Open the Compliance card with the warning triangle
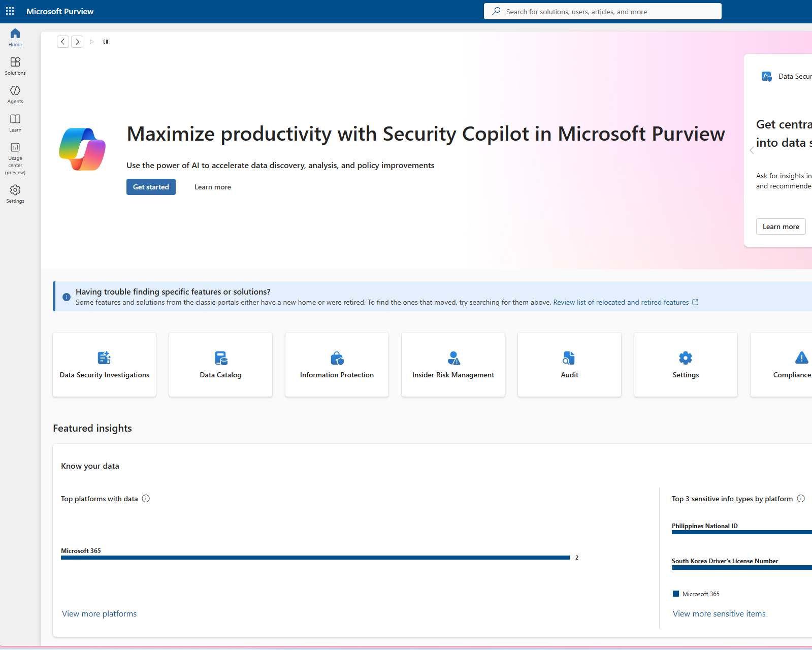The height and width of the screenshot is (650, 812). point(782,365)
